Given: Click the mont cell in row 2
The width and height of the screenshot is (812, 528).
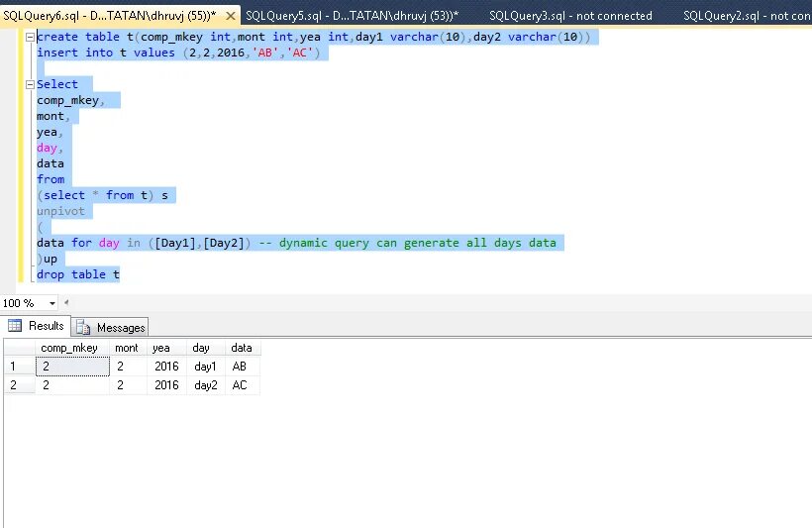Looking at the screenshot, I should (128, 385).
